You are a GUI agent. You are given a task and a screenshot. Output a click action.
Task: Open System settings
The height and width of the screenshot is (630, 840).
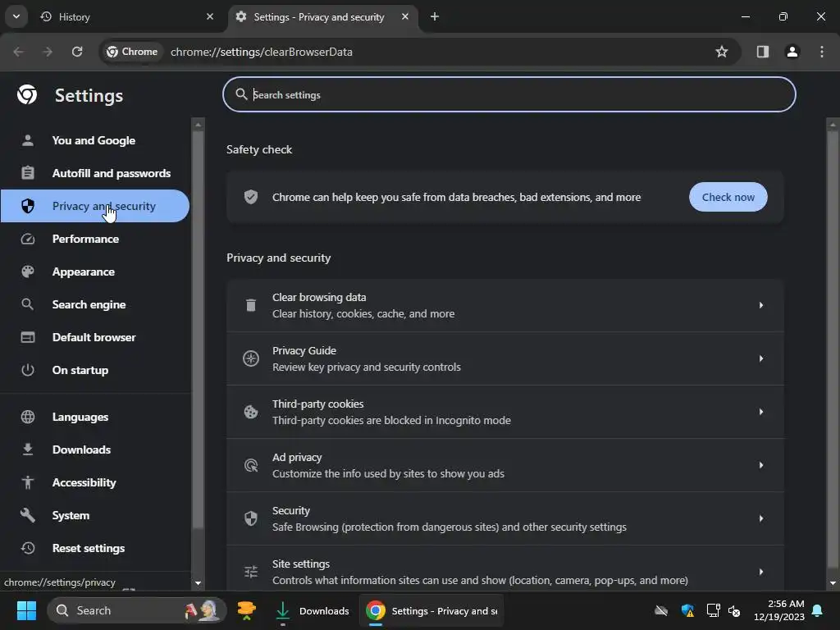pos(94,515)
